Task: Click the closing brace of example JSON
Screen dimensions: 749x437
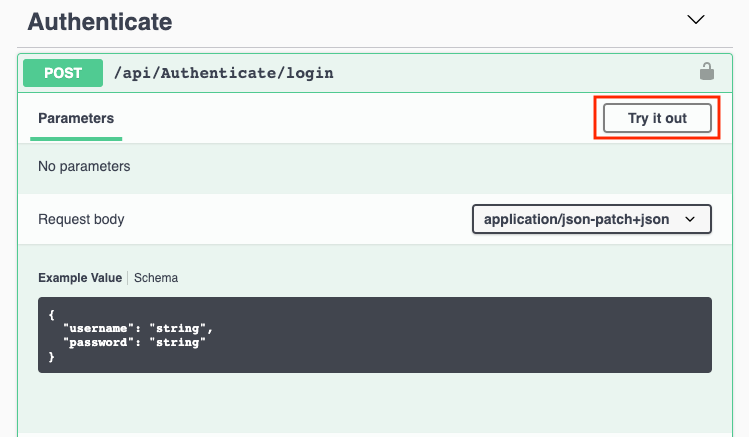Action: (51, 357)
